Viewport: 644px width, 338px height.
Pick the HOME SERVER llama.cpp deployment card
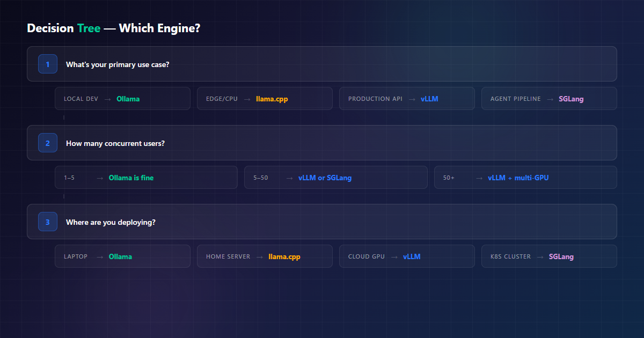tap(265, 256)
